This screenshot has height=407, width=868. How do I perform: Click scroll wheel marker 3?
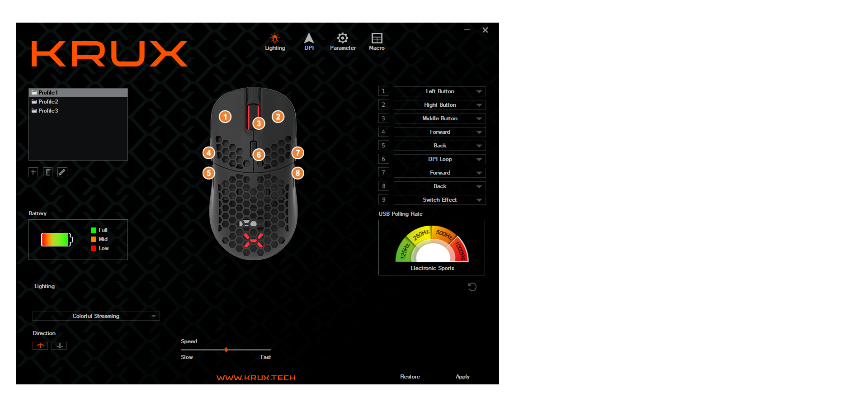(x=259, y=123)
